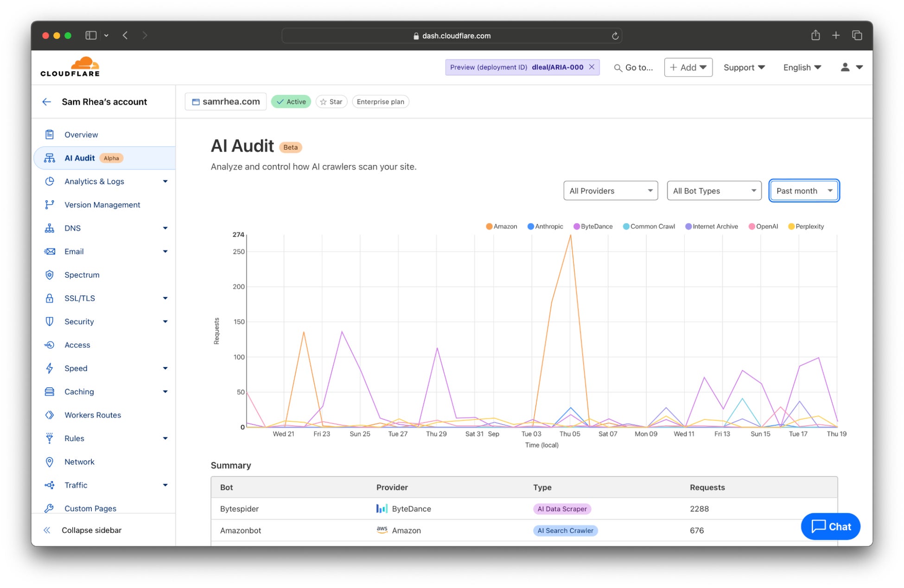The height and width of the screenshot is (588, 904).
Task: Open the All Providers dropdown
Action: pyautogui.click(x=610, y=191)
